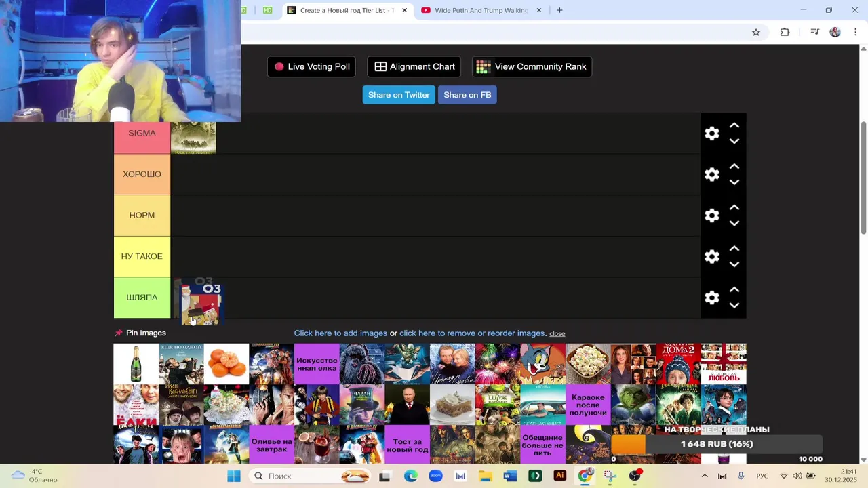Move SIGMA row down with arrow
The image size is (868, 488).
734,141
